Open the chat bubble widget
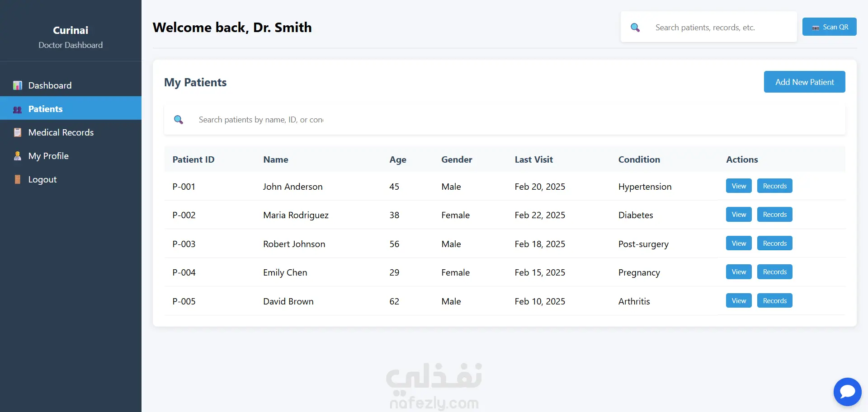 pos(848,392)
